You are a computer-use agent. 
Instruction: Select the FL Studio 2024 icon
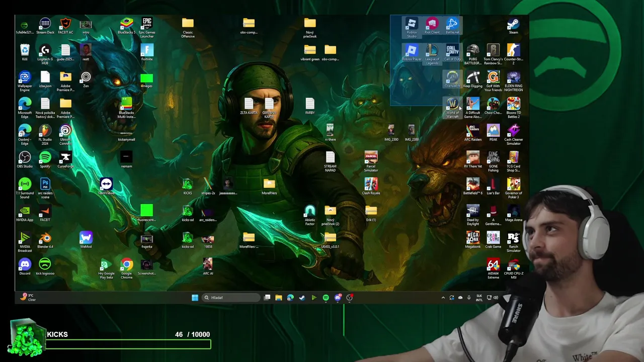(x=45, y=135)
